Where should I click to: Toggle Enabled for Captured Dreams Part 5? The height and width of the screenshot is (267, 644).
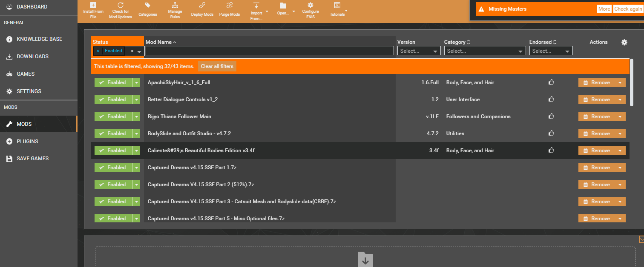click(113, 219)
